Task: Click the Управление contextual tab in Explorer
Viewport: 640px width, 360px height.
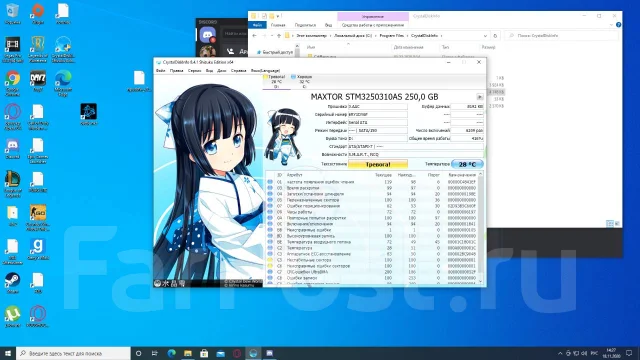Action: pyautogui.click(x=373, y=16)
